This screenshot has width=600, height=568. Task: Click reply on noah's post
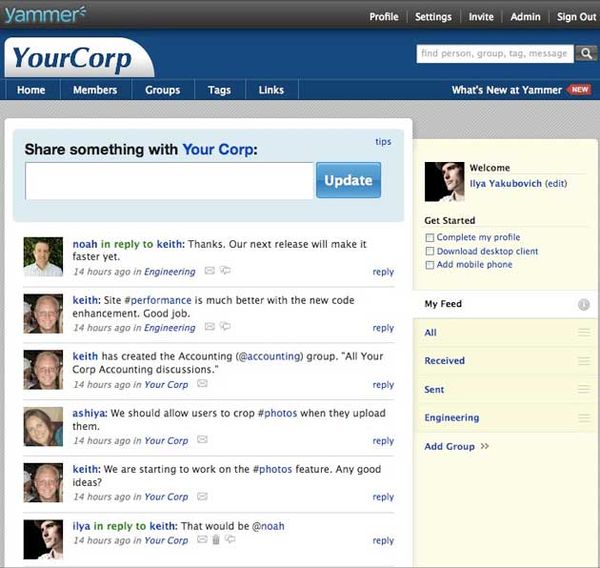click(383, 272)
